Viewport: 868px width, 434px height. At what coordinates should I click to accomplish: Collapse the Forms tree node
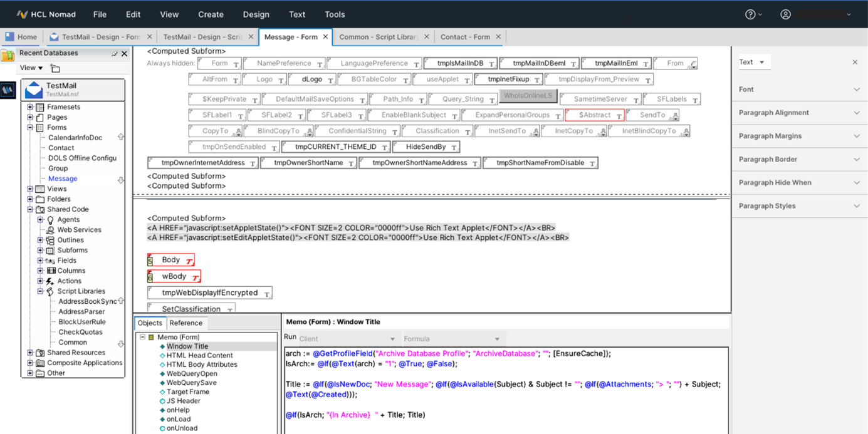point(30,128)
